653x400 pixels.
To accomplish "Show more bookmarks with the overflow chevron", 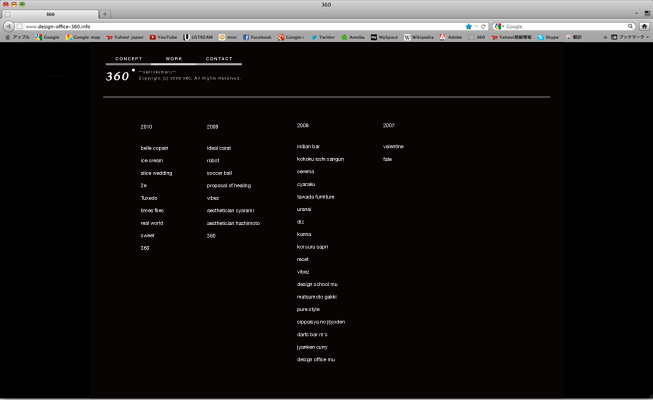I will click(x=605, y=37).
